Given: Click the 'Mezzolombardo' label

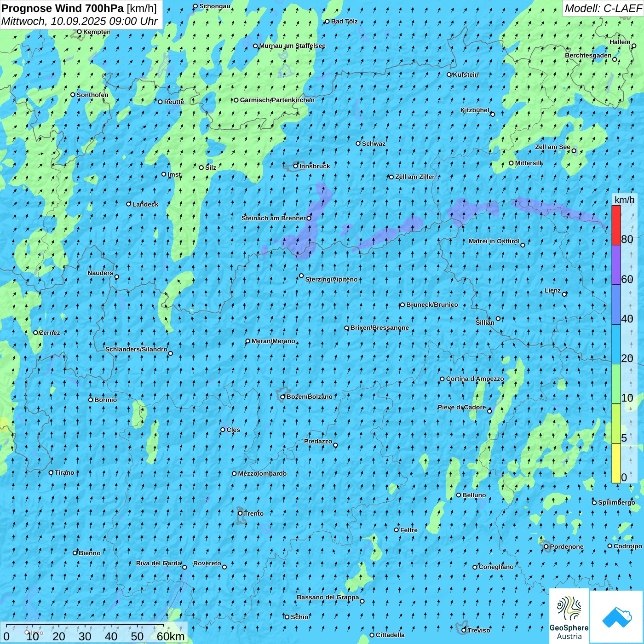Looking at the screenshot, I should point(262,473).
